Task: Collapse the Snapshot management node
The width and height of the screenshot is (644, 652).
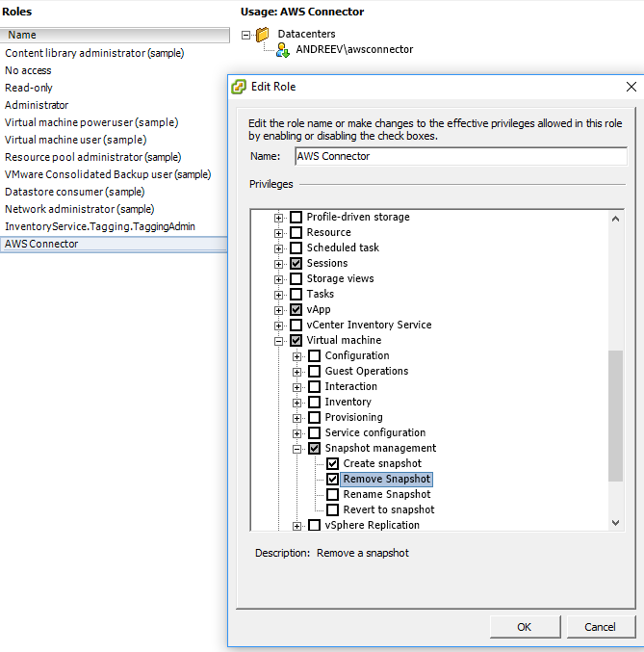Action: [296, 449]
